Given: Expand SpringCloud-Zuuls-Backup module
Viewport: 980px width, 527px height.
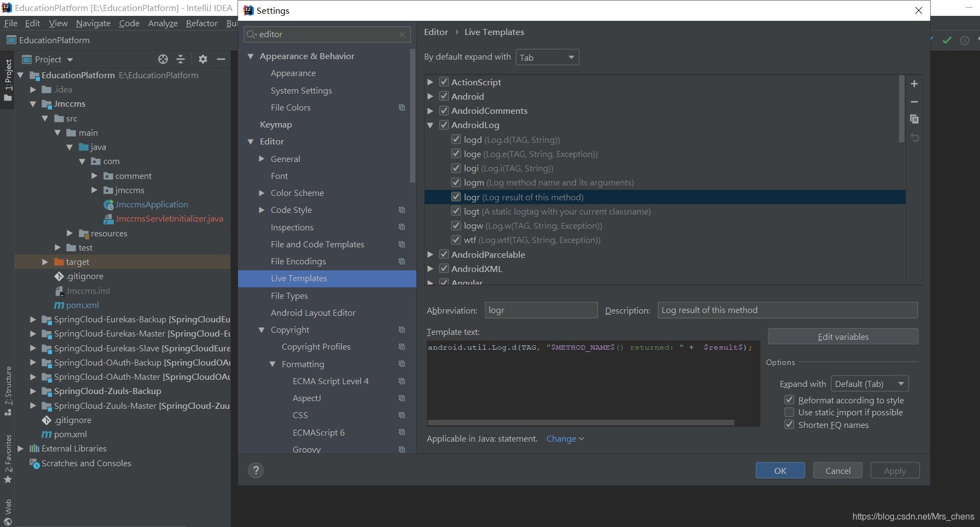Looking at the screenshot, I should 33,391.
